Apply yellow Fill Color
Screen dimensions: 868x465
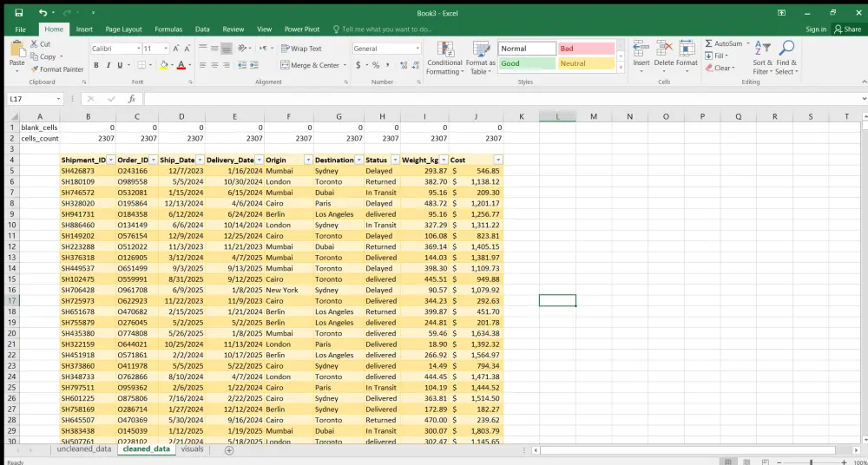coord(163,65)
